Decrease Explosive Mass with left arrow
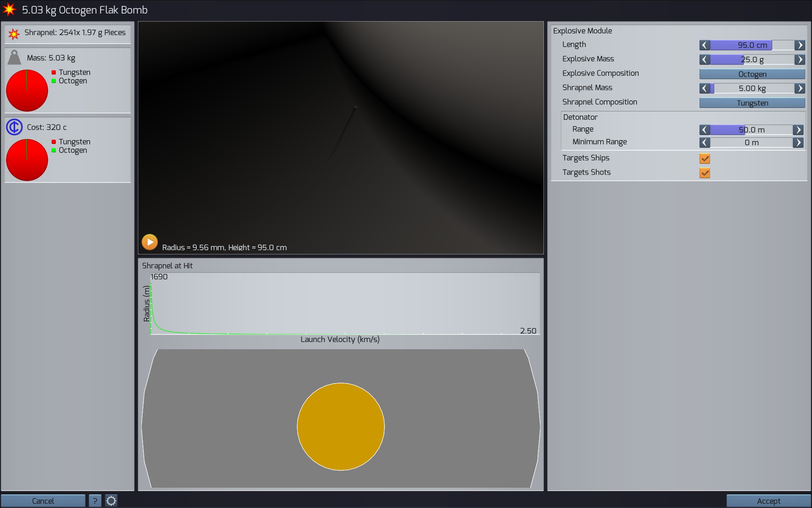The height and width of the screenshot is (508, 812). pos(705,60)
